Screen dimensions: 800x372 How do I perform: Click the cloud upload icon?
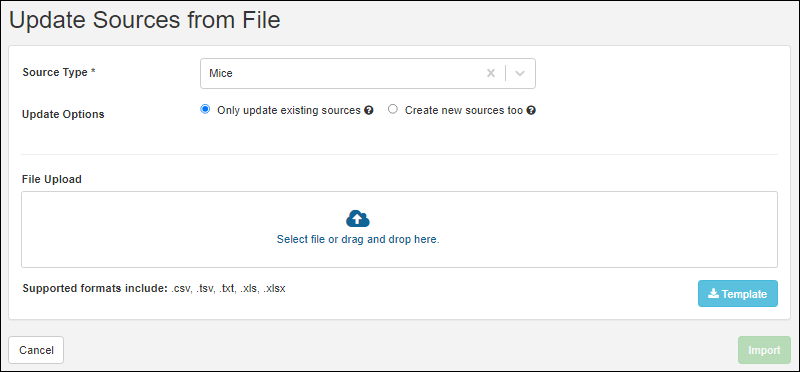358,218
